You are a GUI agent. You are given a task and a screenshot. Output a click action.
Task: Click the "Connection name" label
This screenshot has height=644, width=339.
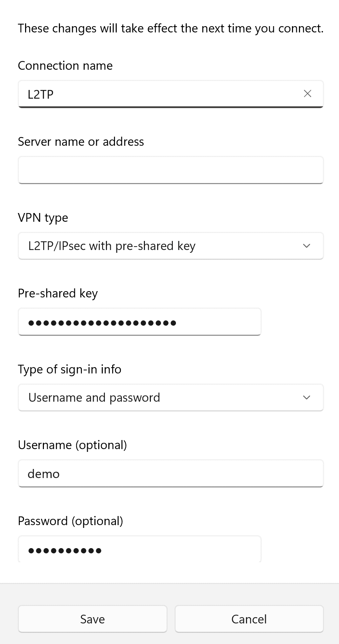pos(65,66)
